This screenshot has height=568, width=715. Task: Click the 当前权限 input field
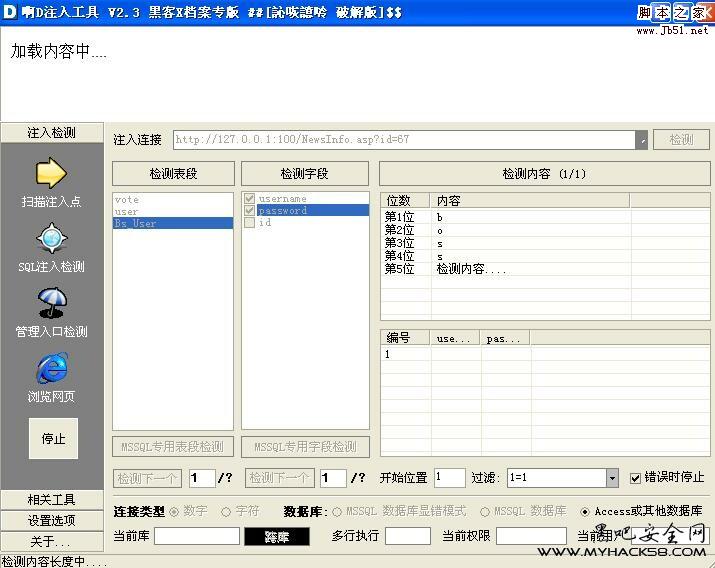(x=531, y=536)
